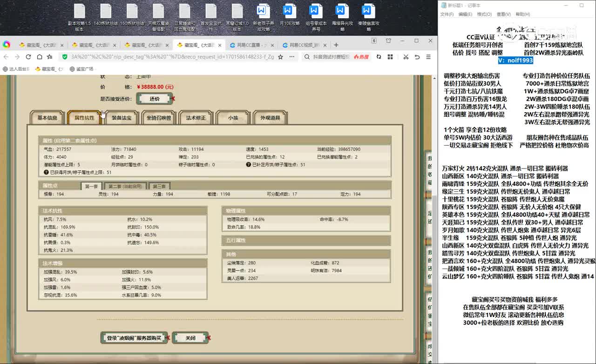The image size is (596, 364).
Task: Select attribute set 第一套 tab
Action: [91, 186]
